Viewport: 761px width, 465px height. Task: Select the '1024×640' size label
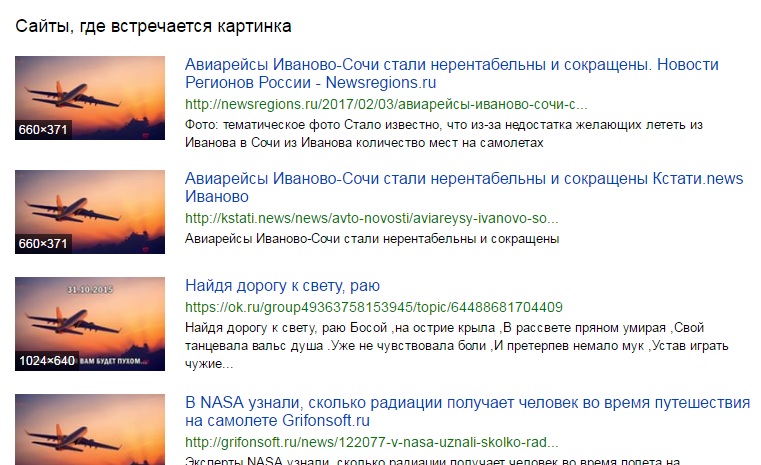click(x=47, y=361)
